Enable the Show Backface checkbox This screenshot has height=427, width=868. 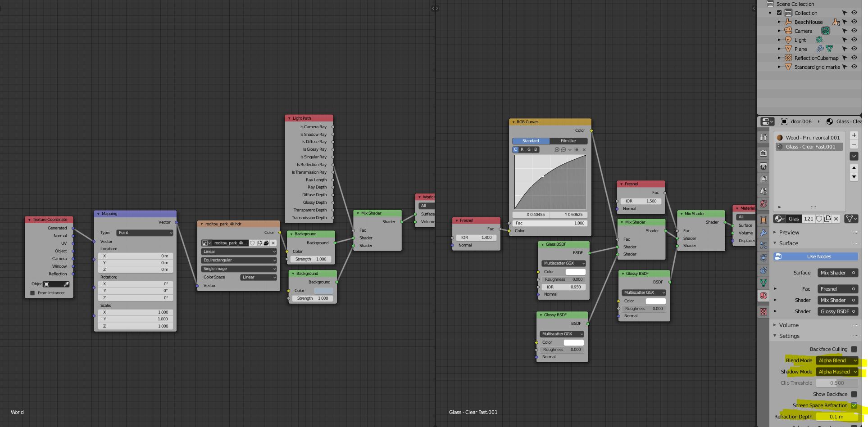tap(854, 394)
